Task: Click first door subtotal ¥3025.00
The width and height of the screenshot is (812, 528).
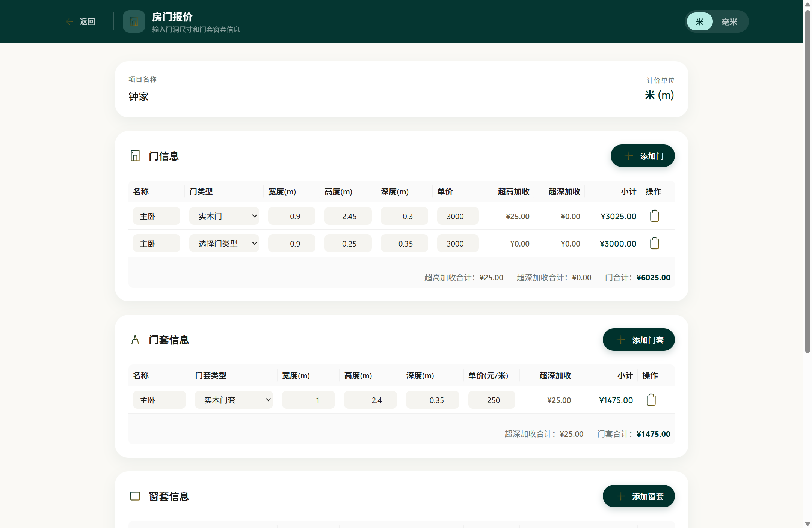Action: pyautogui.click(x=618, y=216)
